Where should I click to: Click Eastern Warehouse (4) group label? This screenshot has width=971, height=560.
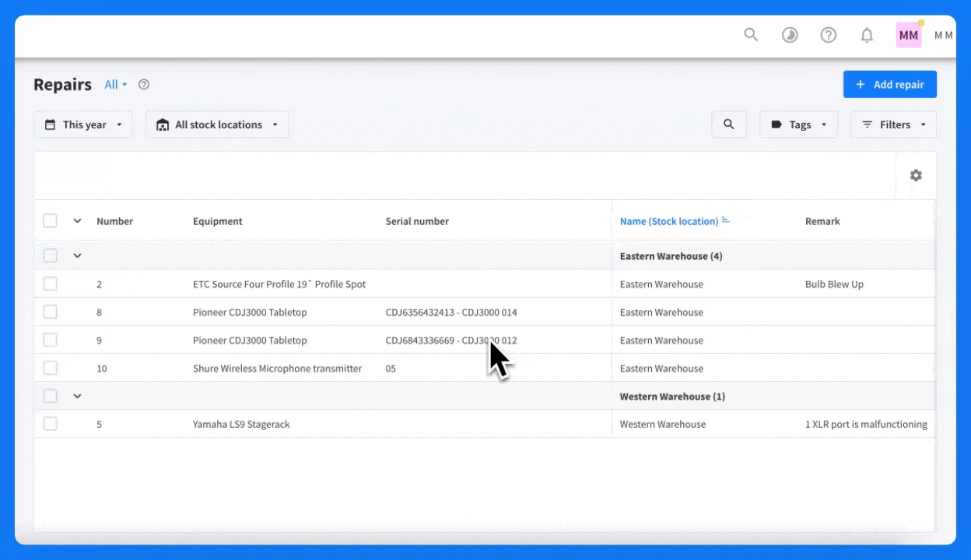(x=671, y=256)
